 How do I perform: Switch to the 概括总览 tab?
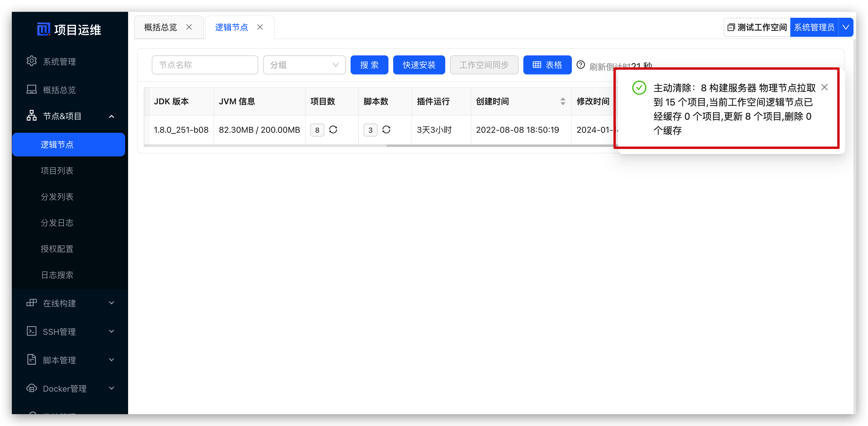pyautogui.click(x=160, y=27)
